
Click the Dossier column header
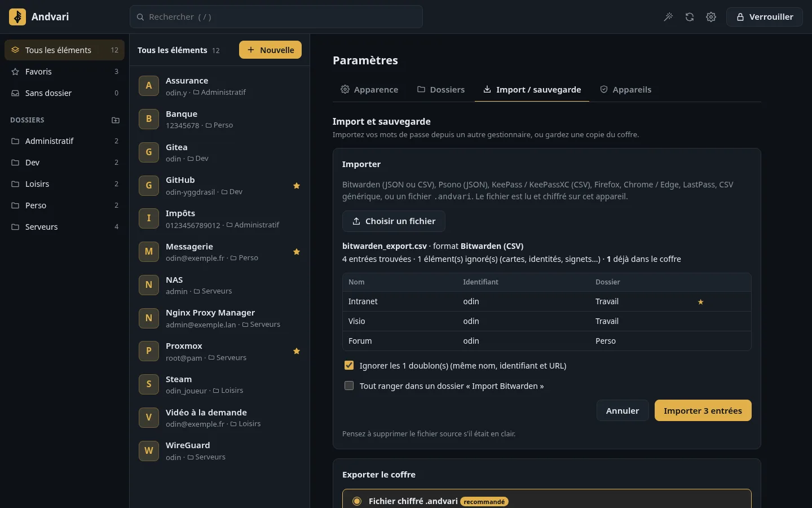(607, 282)
